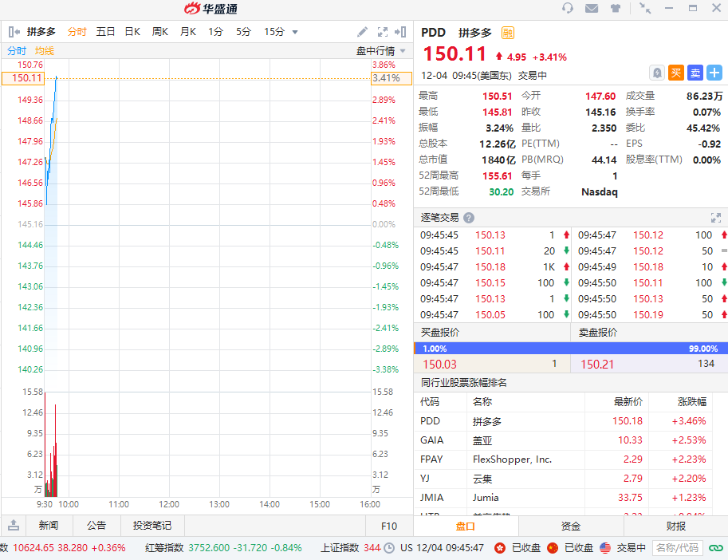Click the share upload icon under chart
This screenshot has height=560, width=728.
click(14, 526)
